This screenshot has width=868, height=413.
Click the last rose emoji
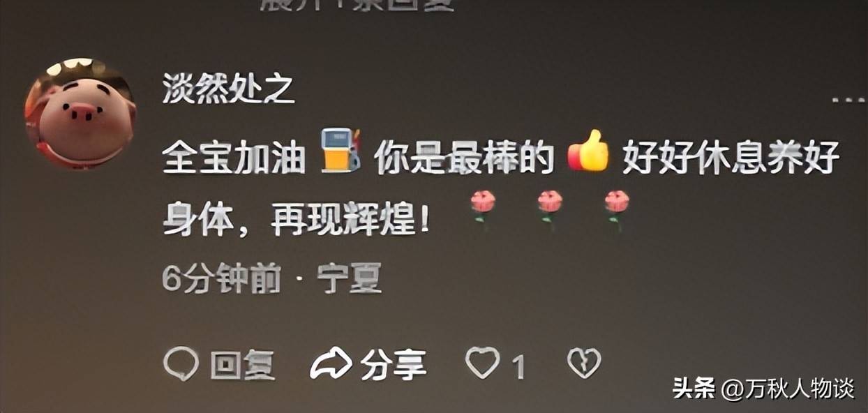click(617, 210)
